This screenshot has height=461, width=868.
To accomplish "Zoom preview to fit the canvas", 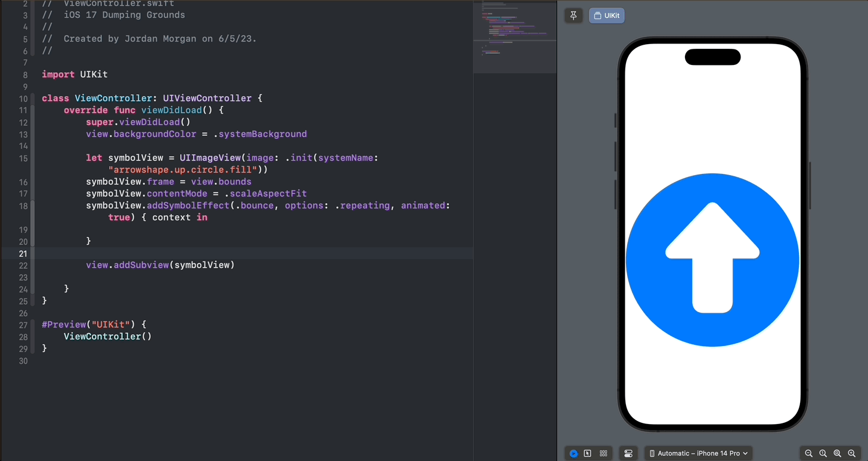I will click(x=838, y=453).
